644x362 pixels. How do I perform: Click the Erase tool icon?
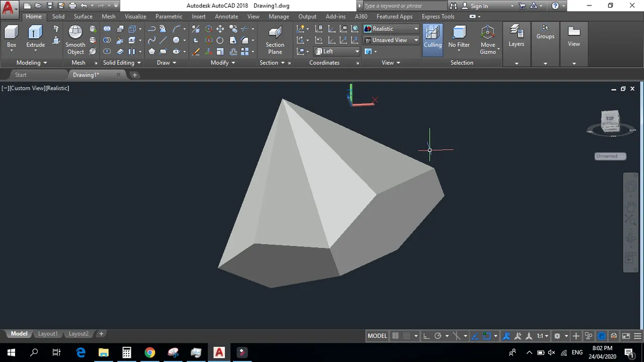coord(196,51)
